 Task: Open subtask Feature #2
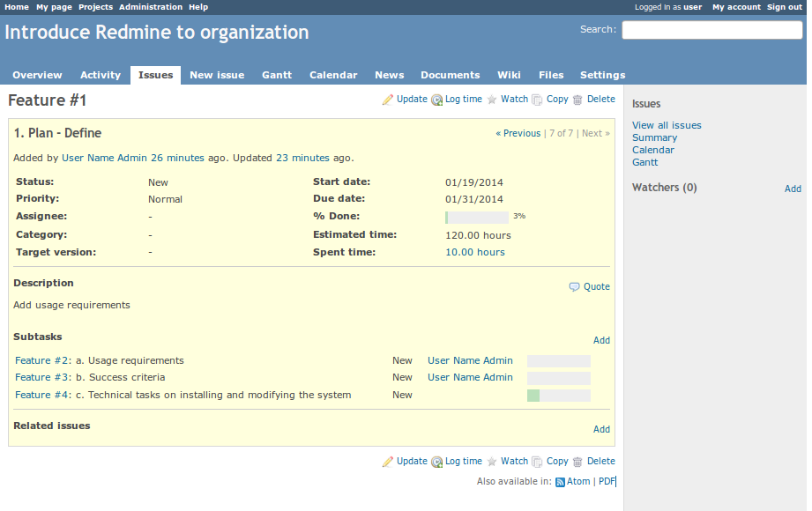[41, 360]
